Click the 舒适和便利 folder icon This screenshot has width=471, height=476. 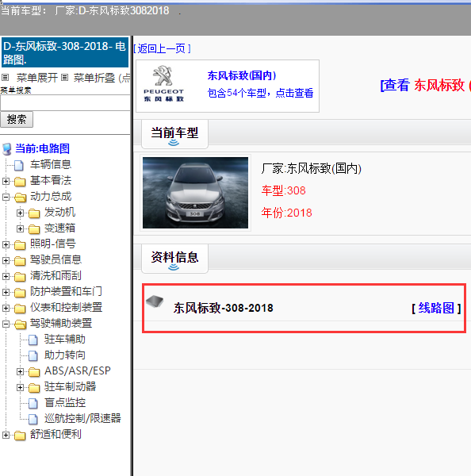point(20,435)
